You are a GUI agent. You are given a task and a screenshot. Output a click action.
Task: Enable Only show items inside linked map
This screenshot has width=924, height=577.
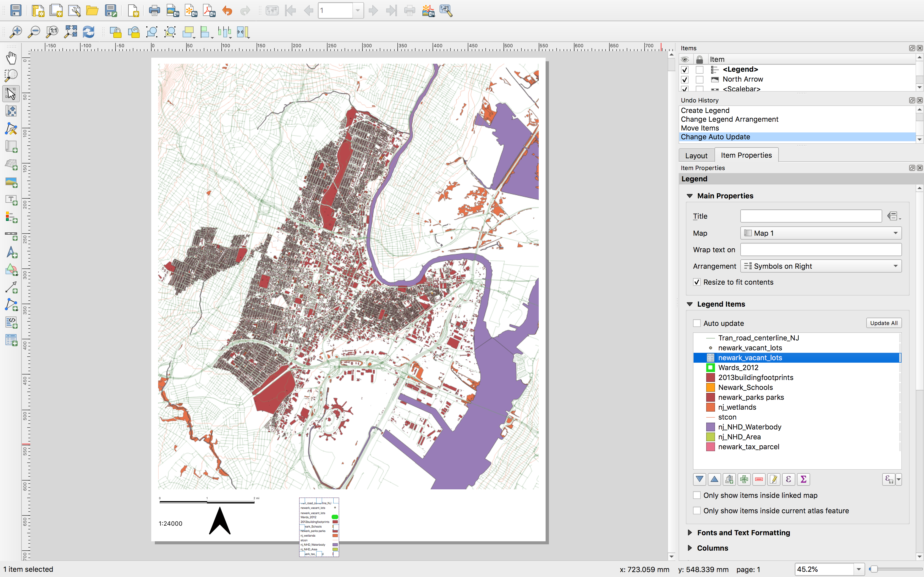pos(697,495)
